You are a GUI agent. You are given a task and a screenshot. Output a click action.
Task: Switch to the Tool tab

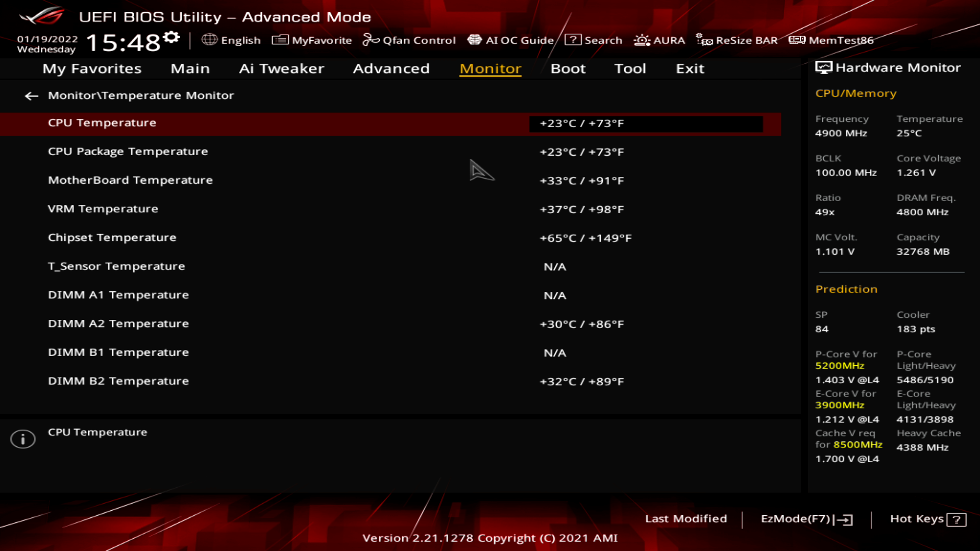630,68
